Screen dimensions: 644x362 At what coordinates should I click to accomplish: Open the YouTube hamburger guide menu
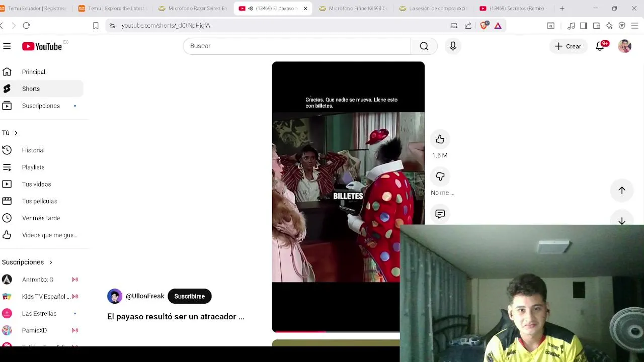pyautogui.click(x=7, y=46)
